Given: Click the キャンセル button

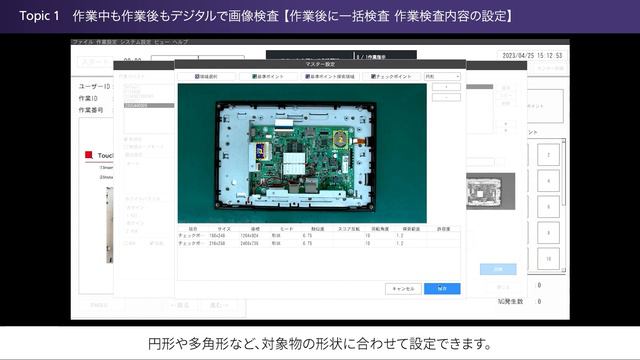Looking at the screenshot, I should (403, 289).
